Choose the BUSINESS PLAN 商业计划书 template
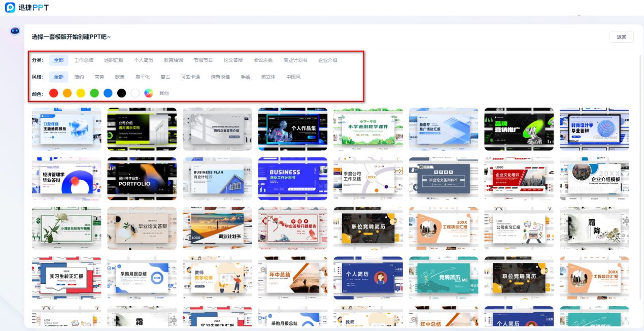 (217, 178)
